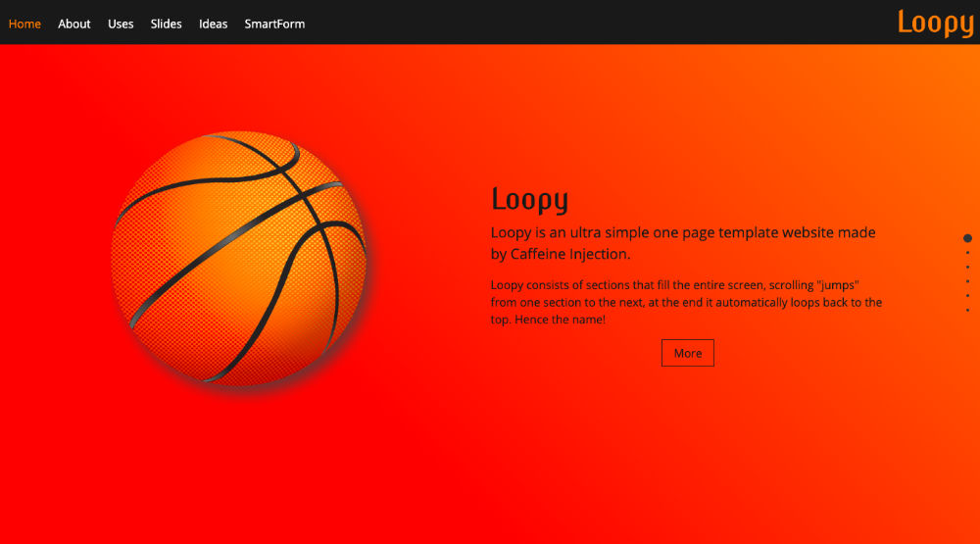Go to the Uses section

[121, 24]
